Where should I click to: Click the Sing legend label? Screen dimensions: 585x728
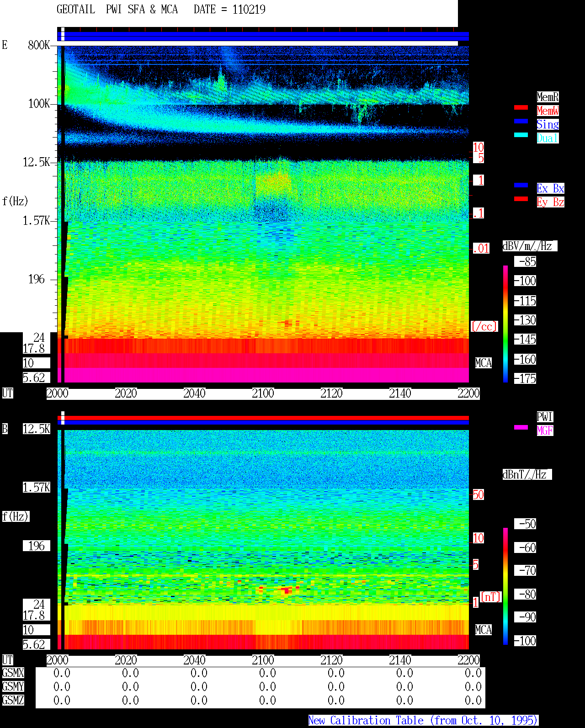pos(548,124)
